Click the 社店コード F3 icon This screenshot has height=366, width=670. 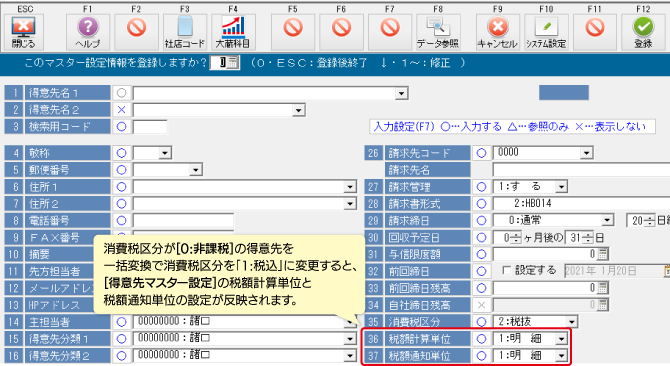click(x=185, y=32)
